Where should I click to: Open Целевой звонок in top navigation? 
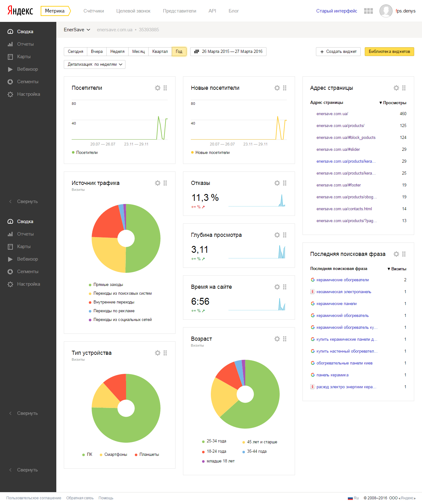[x=133, y=11]
